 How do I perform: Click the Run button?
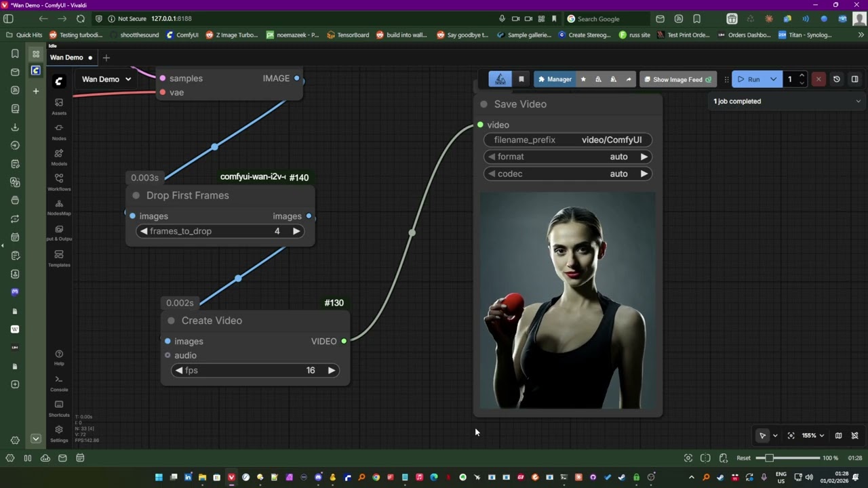click(749, 79)
